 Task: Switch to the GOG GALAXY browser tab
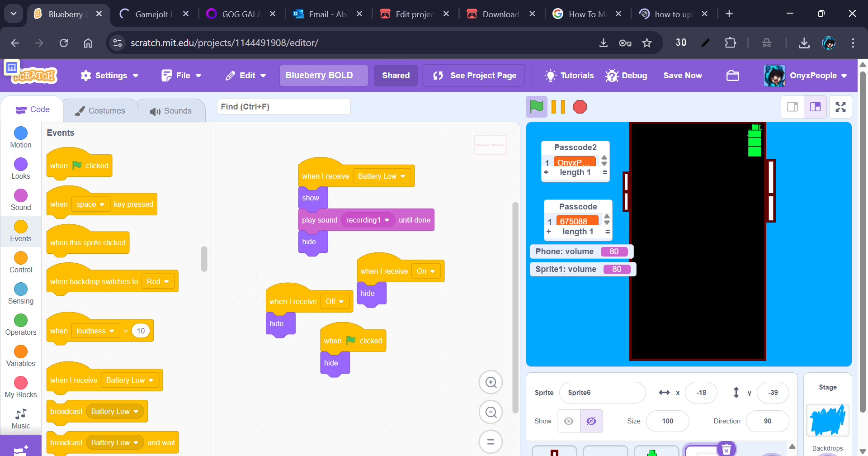[241, 14]
